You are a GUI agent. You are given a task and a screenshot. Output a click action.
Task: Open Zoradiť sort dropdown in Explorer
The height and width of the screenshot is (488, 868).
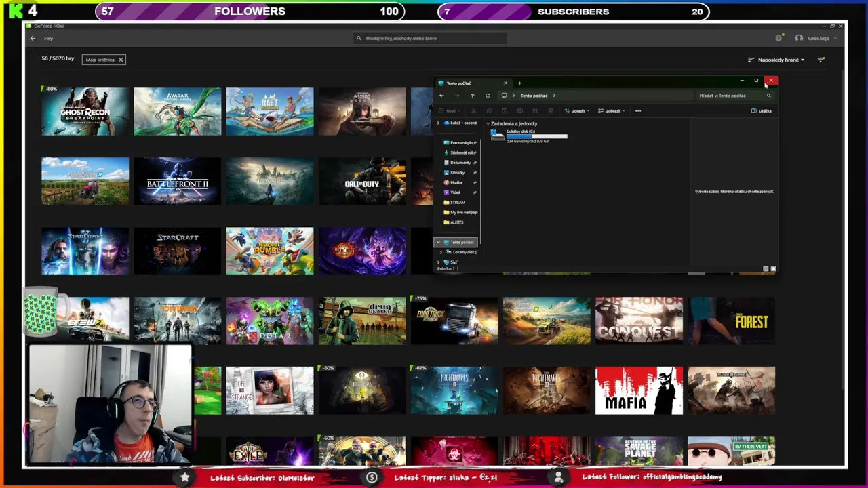[x=576, y=110]
